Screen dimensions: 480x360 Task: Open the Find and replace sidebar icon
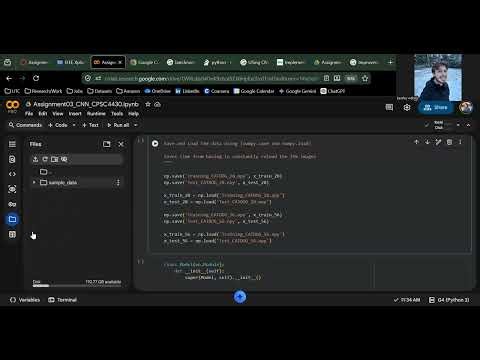[x=12, y=159]
